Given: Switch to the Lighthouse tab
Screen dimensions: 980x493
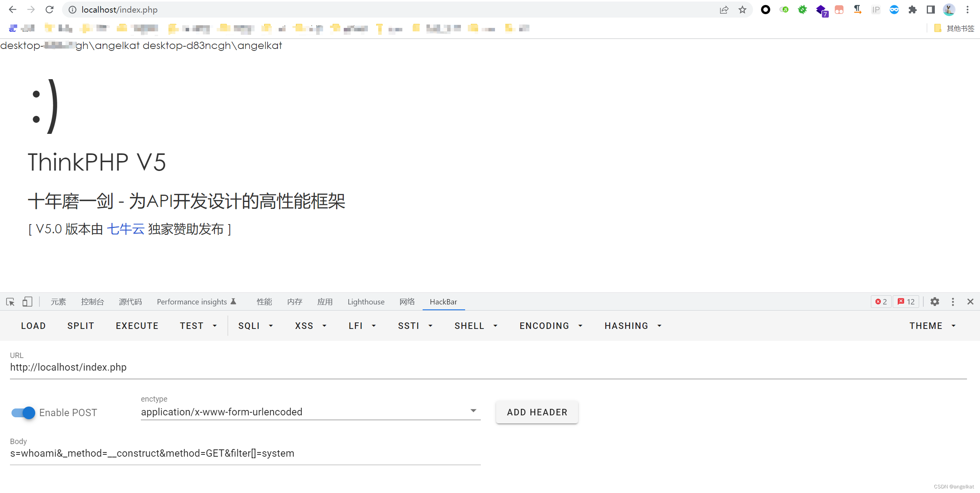Looking at the screenshot, I should coord(366,302).
